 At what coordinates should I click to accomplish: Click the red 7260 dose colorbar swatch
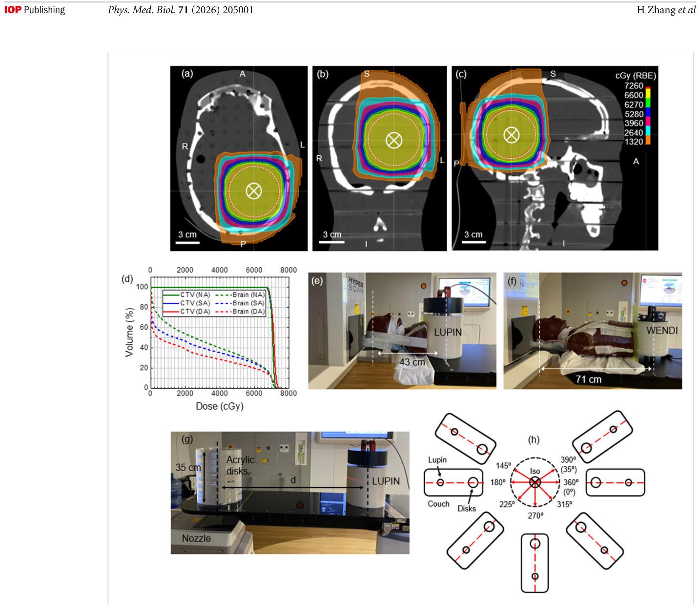coord(648,88)
